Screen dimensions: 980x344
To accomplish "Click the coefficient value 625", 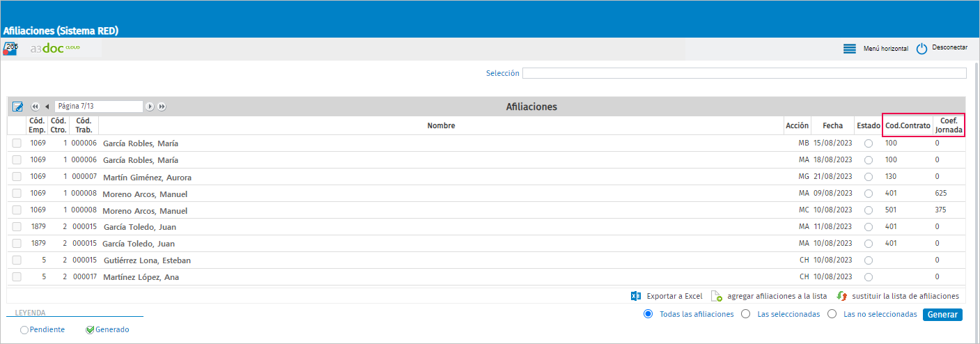I will [x=941, y=193].
